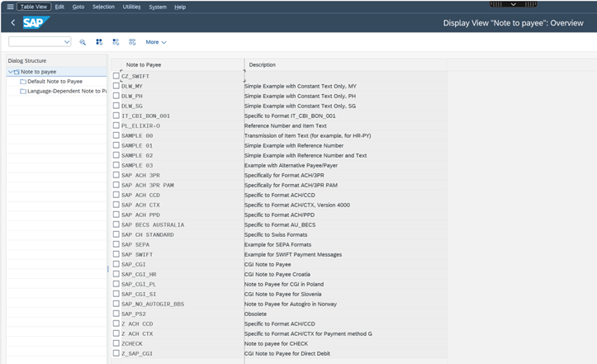597x364 pixels.
Task: Select Note to payee tree root
Action: pyautogui.click(x=39, y=72)
